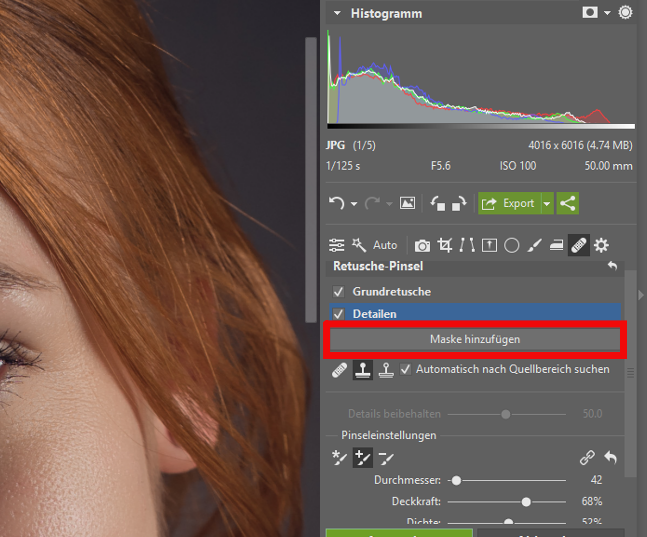Click the JPG (1/5) file label

351,145
